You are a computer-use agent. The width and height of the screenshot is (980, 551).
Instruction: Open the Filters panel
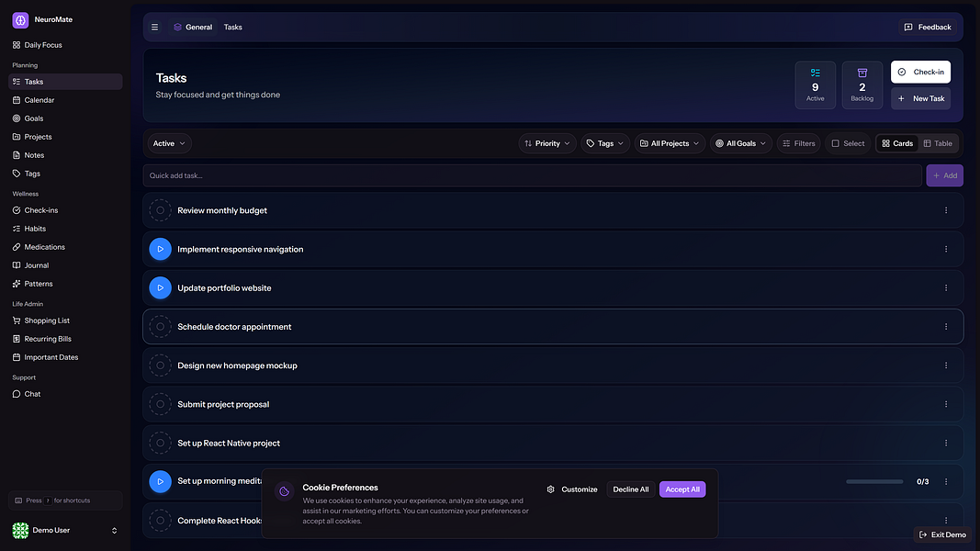[799, 143]
